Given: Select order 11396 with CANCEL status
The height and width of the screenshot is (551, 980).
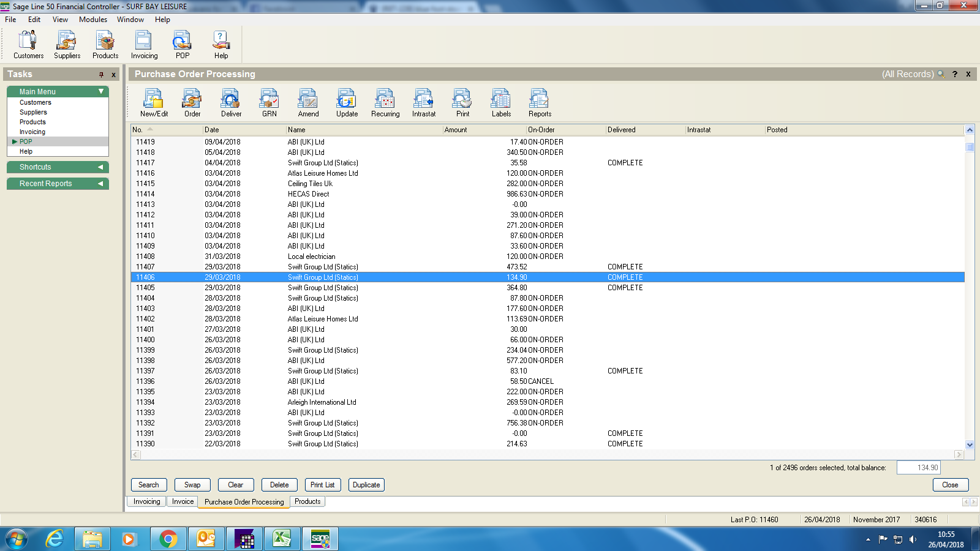Looking at the screenshot, I should pos(343,381).
